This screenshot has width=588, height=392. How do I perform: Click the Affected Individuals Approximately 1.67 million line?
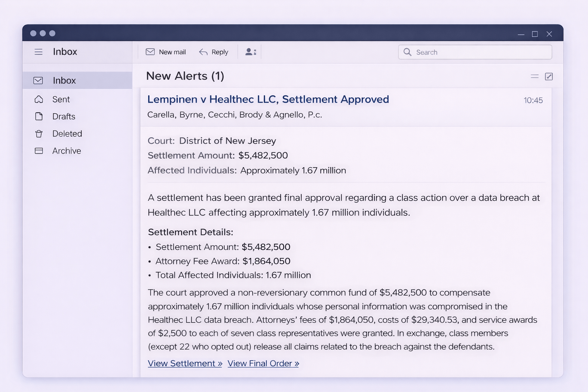[x=247, y=170]
